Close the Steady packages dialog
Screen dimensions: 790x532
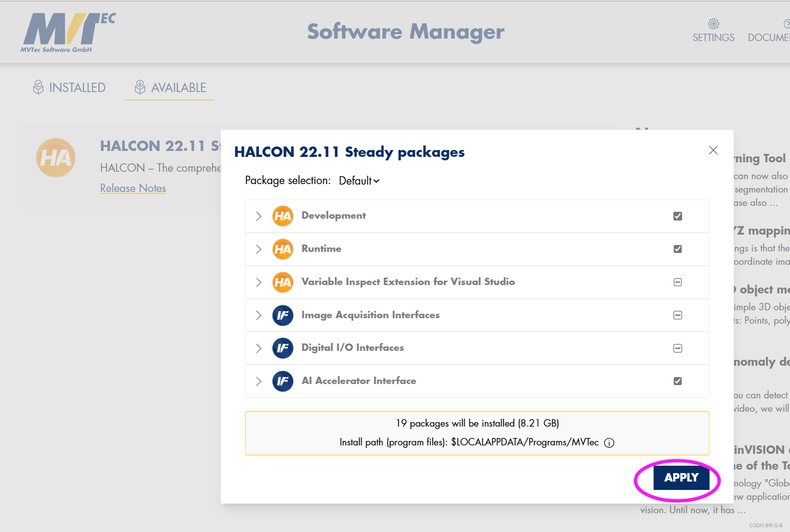[713, 150]
